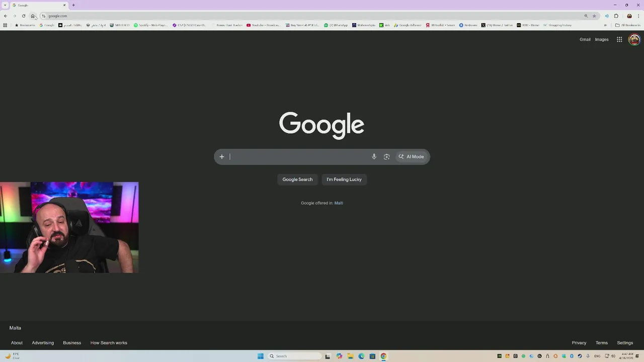This screenshot has height=362, width=644.
Task: Expand the tab search dropdown arrow
Action: pyautogui.click(x=5, y=5)
